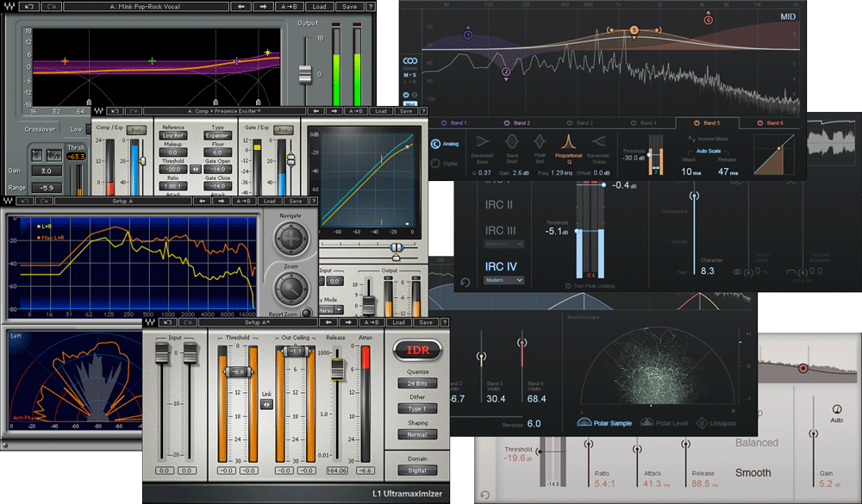This screenshot has width=862, height=504.
Task: Open the Reference Low Ref selector
Action: tap(173, 135)
